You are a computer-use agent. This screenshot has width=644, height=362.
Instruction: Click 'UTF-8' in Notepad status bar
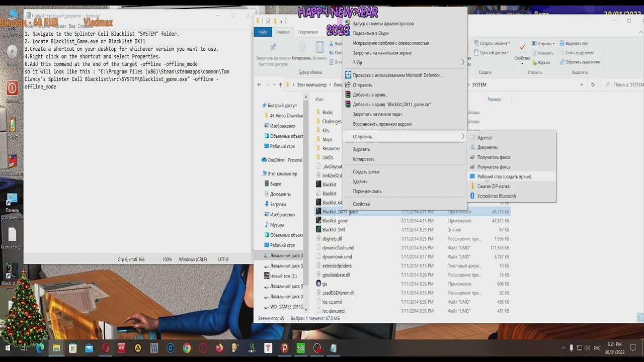tap(223, 259)
